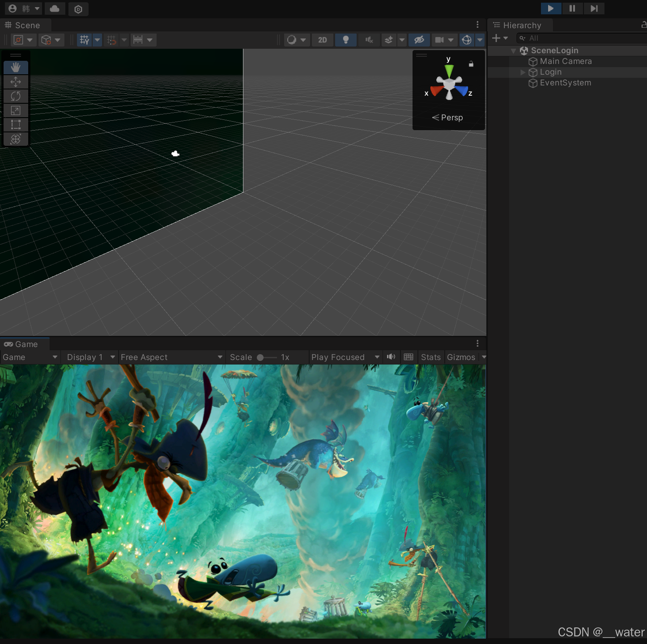
Task: Toggle grid visibility in Scene view
Action: (x=85, y=40)
